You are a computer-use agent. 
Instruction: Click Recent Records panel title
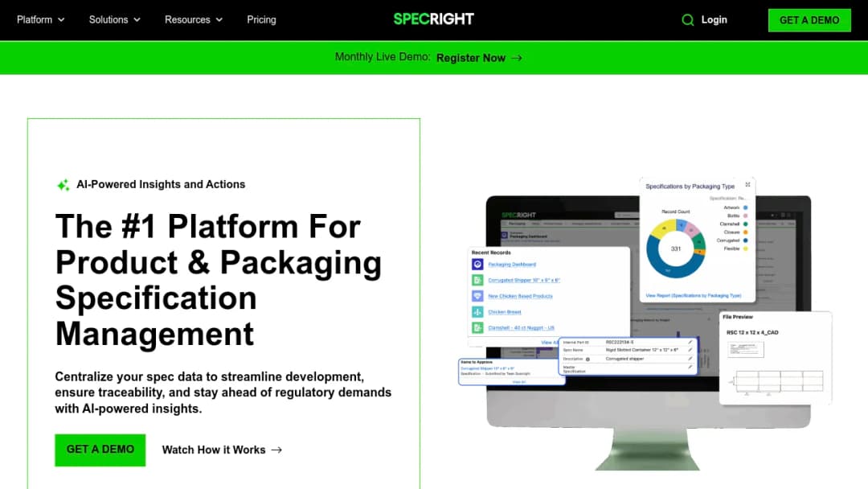491,253
